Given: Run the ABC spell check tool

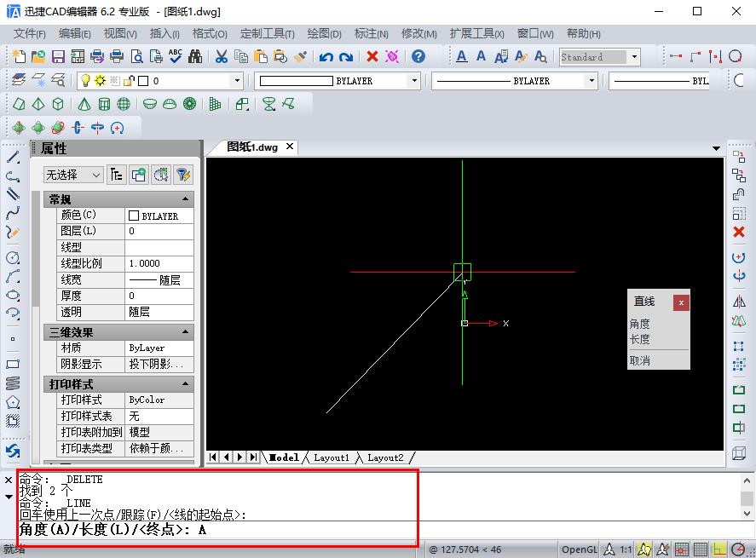Looking at the screenshot, I should [x=176, y=56].
